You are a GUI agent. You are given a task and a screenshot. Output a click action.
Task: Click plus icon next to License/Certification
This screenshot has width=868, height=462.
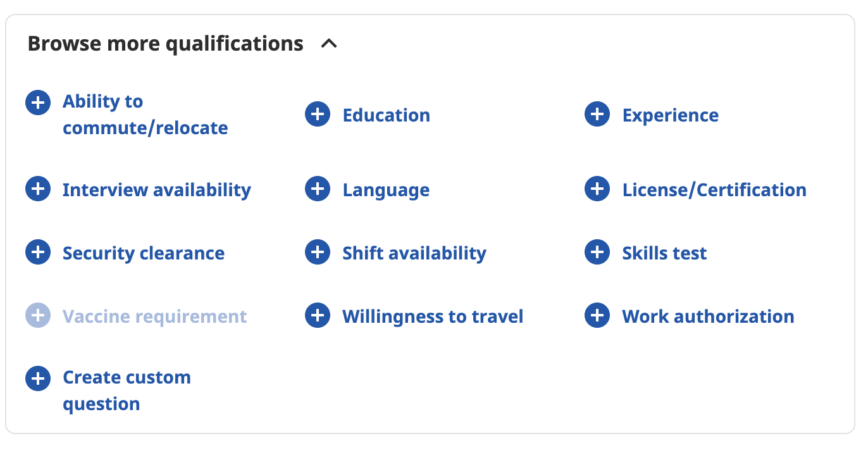[597, 189]
